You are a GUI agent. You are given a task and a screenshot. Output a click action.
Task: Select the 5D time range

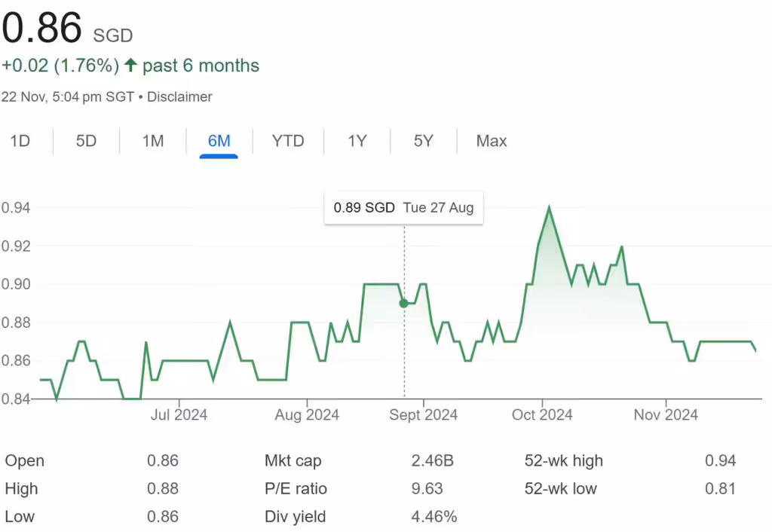pos(85,141)
